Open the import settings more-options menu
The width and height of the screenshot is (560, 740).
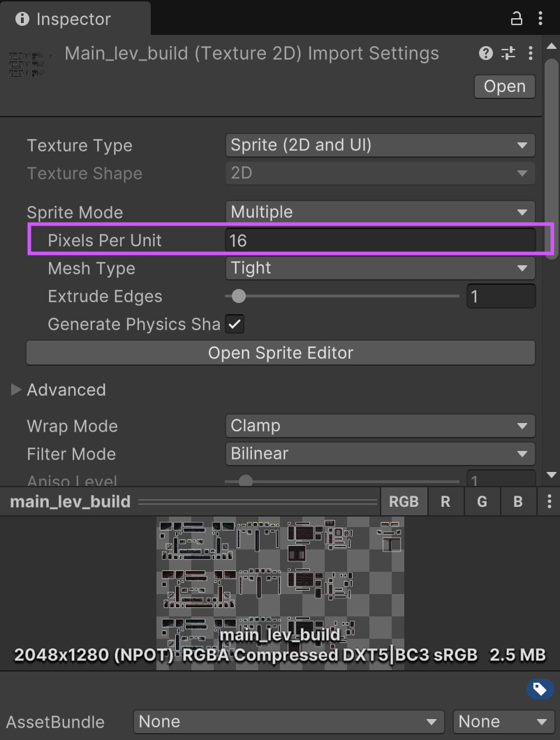coord(531,53)
